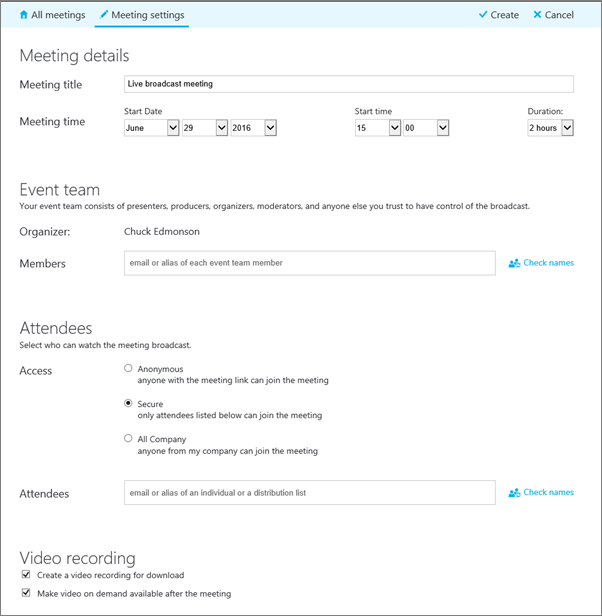Click the people icon beside Members Check names
This screenshot has width=602, height=616.
[x=514, y=263]
